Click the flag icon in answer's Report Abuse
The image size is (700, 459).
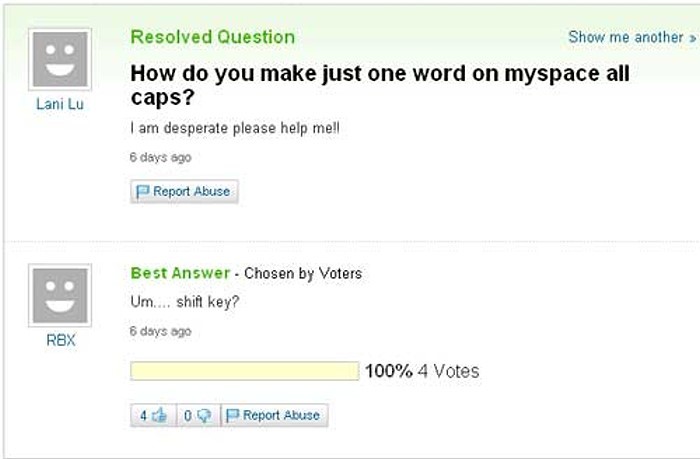(233, 416)
